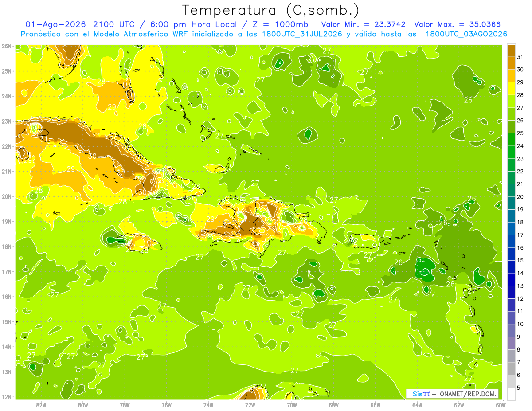Click the 68W longitude axis label

pyautogui.click(x=334, y=405)
